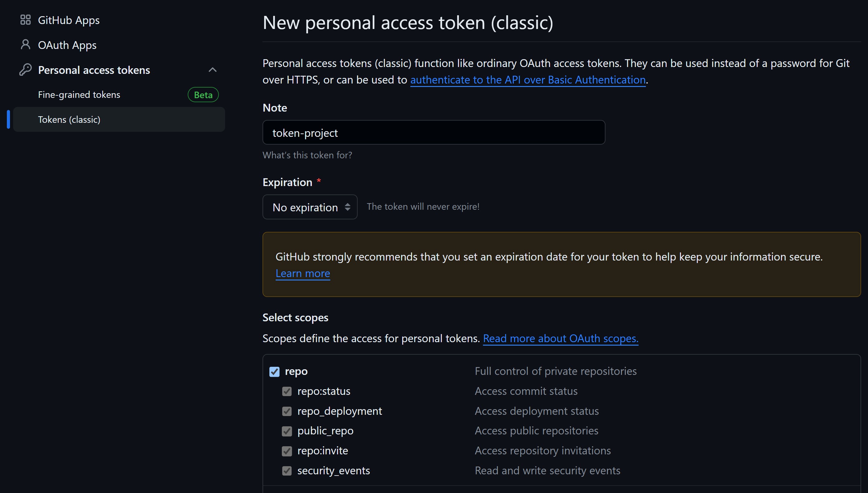868x493 pixels.
Task: Navigate to Fine-grained tokens tab
Action: [x=79, y=94]
